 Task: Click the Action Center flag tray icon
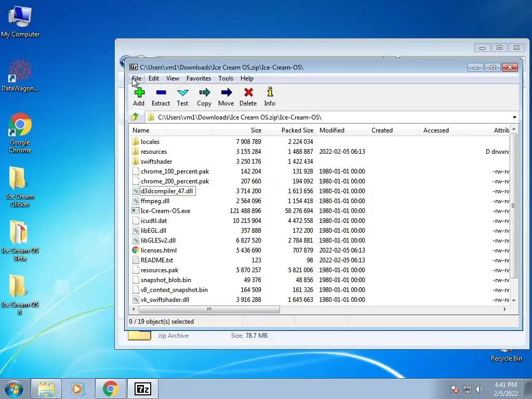pos(455,389)
